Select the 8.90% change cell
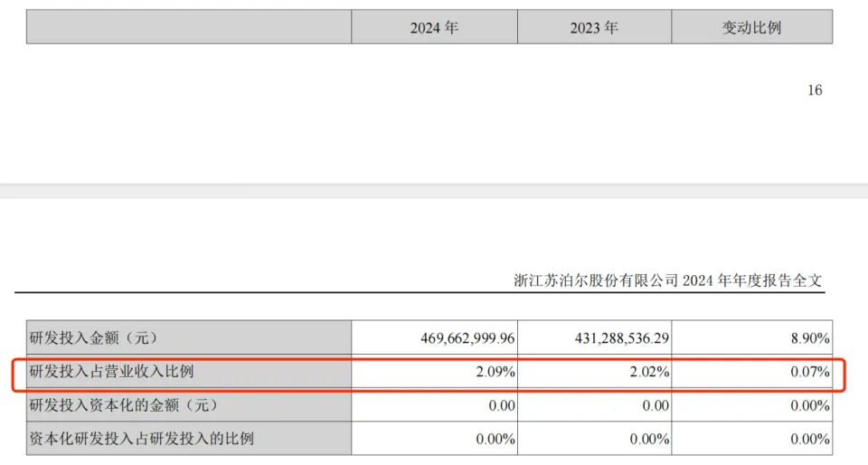 (x=807, y=338)
